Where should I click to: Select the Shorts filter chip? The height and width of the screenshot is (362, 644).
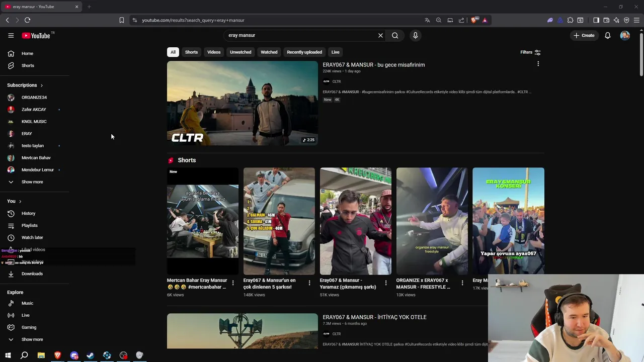pyautogui.click(x=191, y=52)
